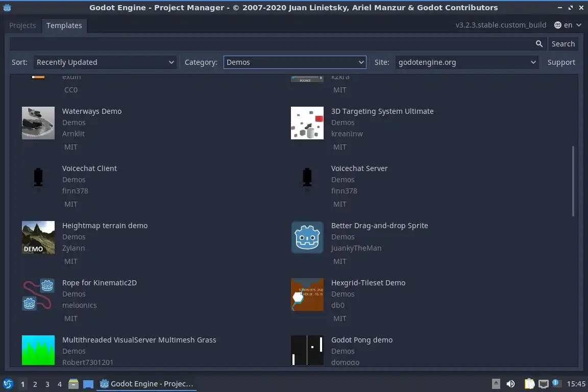This screenshot has height=392, width=588.
Task: Click Hexgrid-Tileset Demo icon
Action: pos(307,295)
